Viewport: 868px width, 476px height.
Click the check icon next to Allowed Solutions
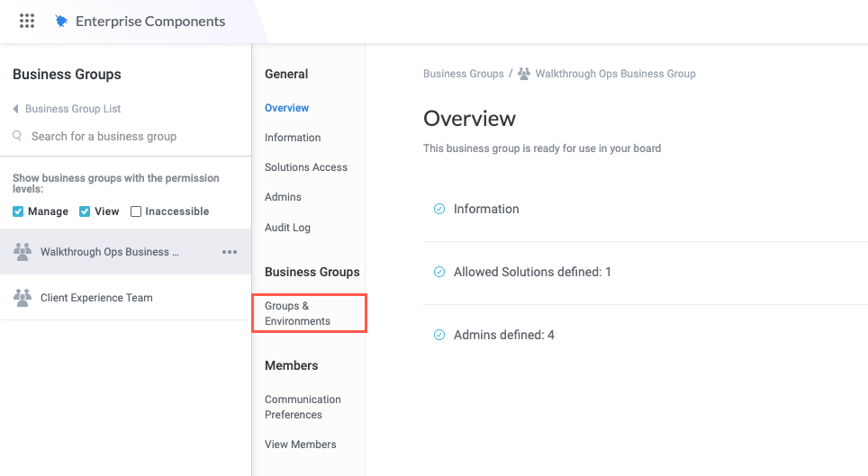click(439, 272)
